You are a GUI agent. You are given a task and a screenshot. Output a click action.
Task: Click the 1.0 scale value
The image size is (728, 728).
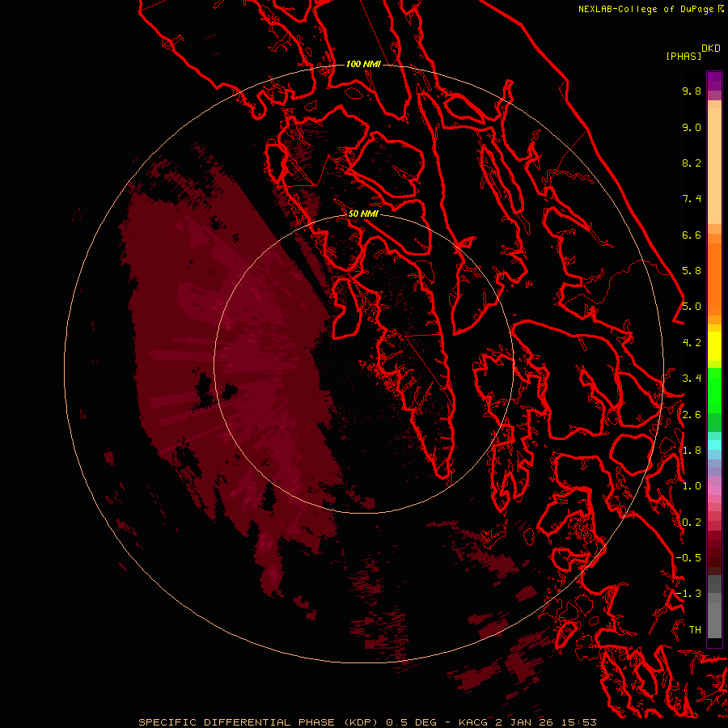click(692, 486)
